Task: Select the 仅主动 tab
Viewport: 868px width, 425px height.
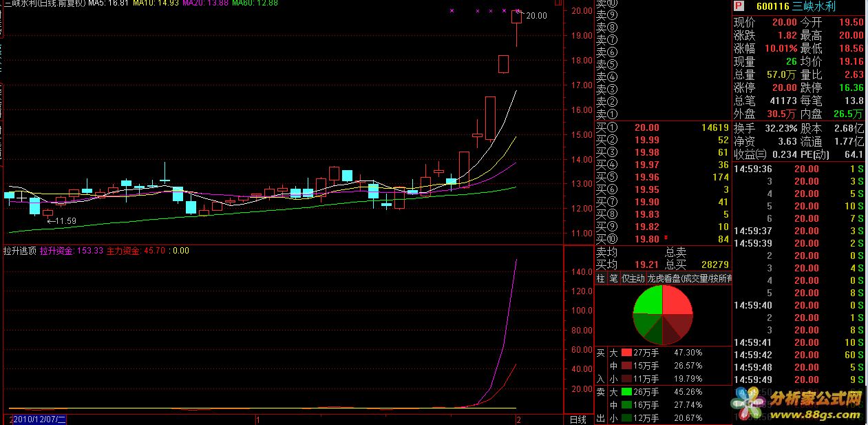Action: tap(633, 279)
